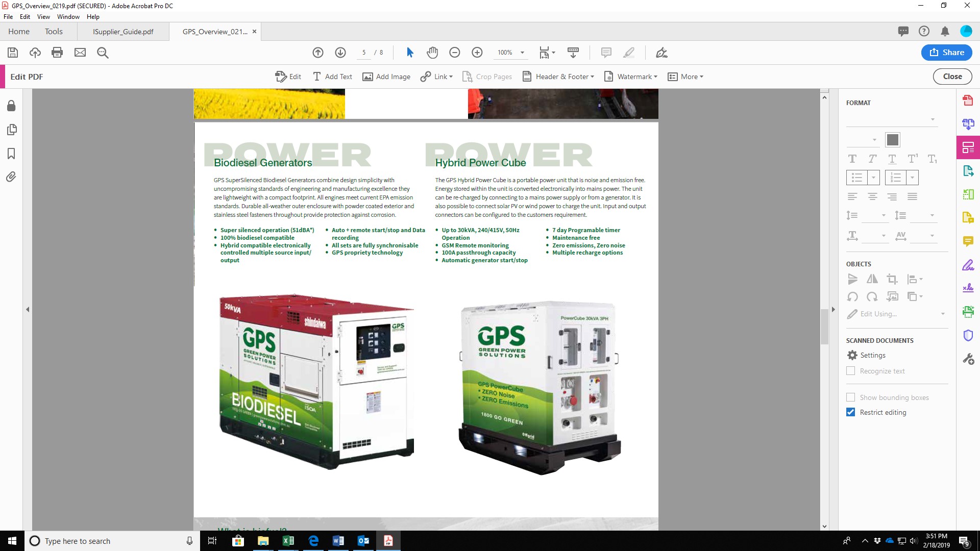The width and height of the screenshot is (980, 551).
Task: Open Excel from the taskbar
Action: click(288, 541)
